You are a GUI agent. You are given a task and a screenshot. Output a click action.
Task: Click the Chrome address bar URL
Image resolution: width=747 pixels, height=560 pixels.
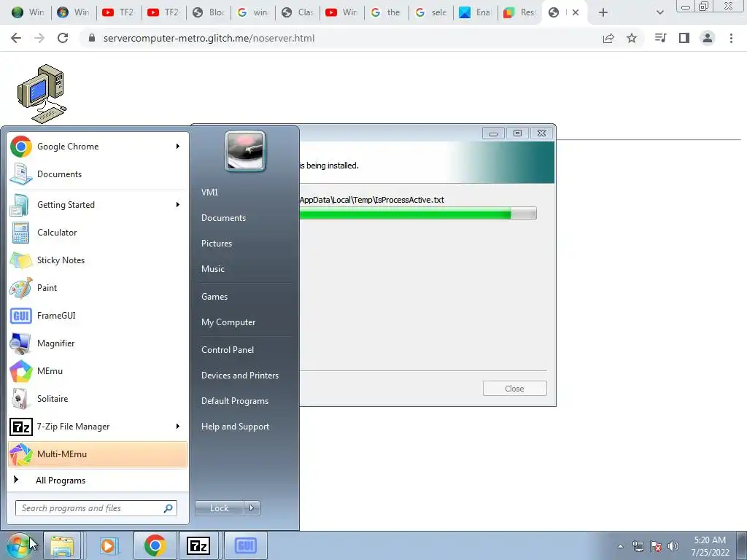209,38
